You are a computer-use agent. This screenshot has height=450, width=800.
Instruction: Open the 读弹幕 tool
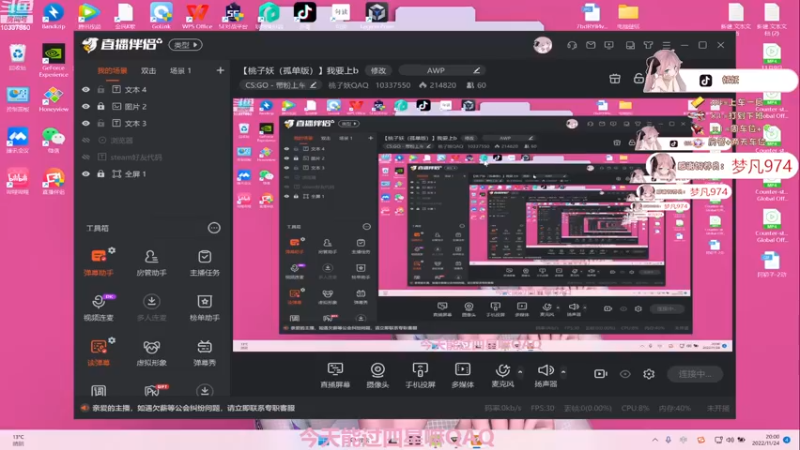98,352
